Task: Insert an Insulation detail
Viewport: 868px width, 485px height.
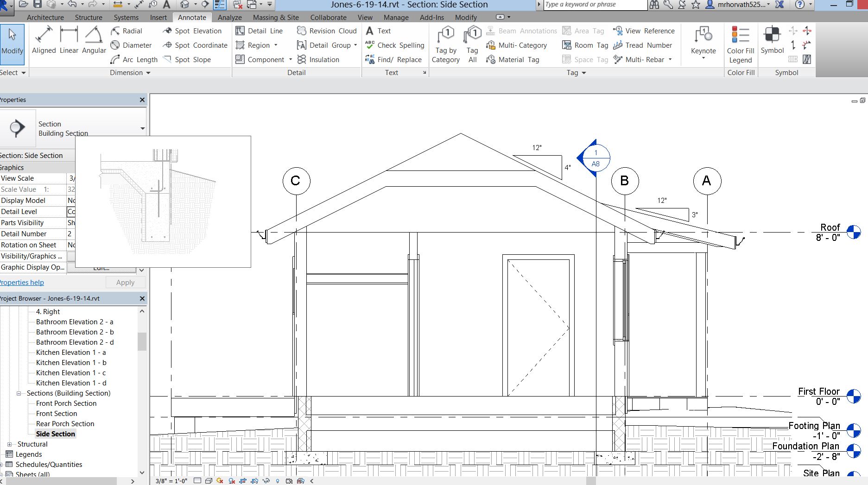Action: [x=318, y=60]
